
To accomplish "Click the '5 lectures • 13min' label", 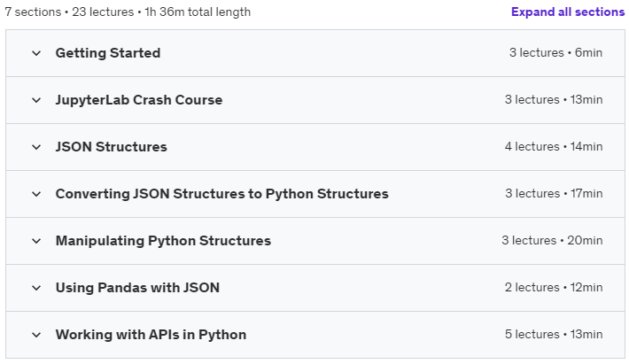I will (554, 334).
